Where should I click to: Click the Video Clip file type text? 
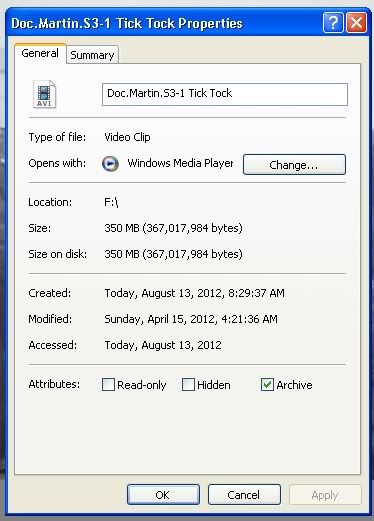point(127,137)
